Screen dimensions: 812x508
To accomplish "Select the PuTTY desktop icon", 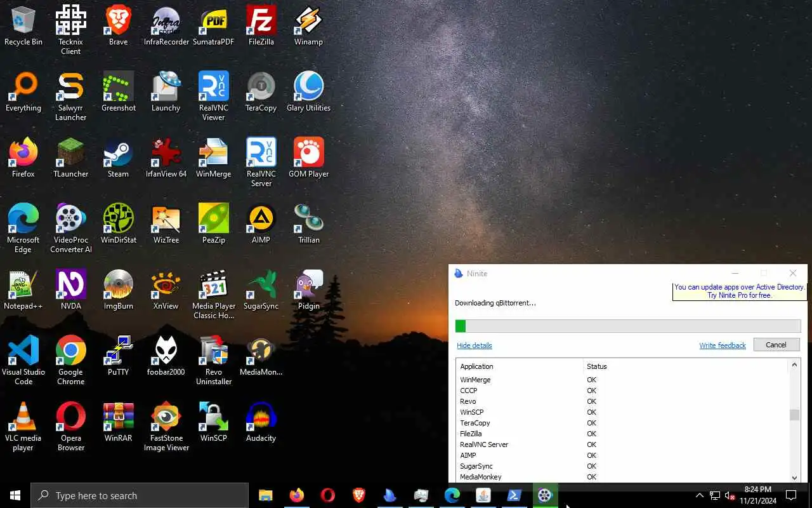I will point(118,357).
